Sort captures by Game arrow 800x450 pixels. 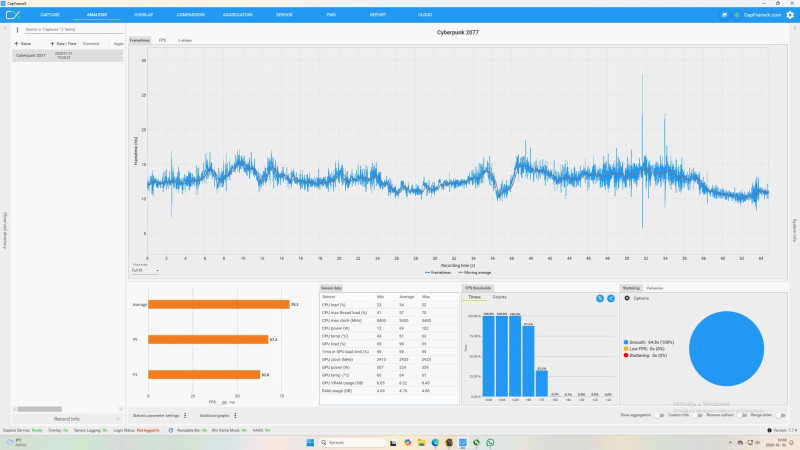point(16,44)
